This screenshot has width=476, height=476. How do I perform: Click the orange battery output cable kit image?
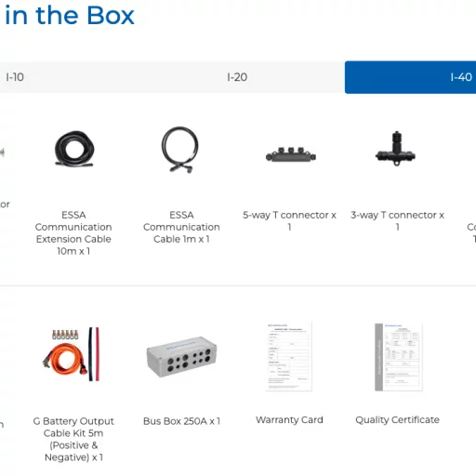(x=72, y=354)
